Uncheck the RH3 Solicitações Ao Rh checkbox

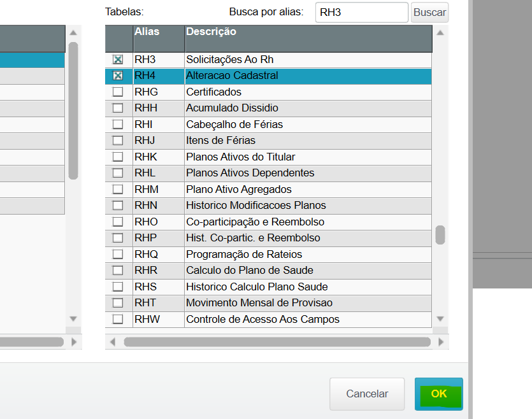click(x=118, y=59)
